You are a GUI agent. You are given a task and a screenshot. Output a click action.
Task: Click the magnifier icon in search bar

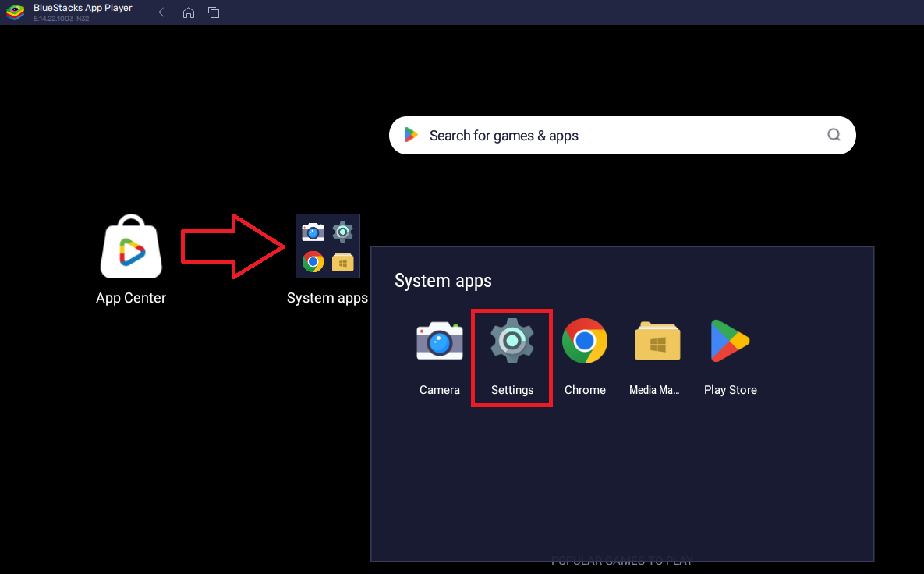[834, 135]
